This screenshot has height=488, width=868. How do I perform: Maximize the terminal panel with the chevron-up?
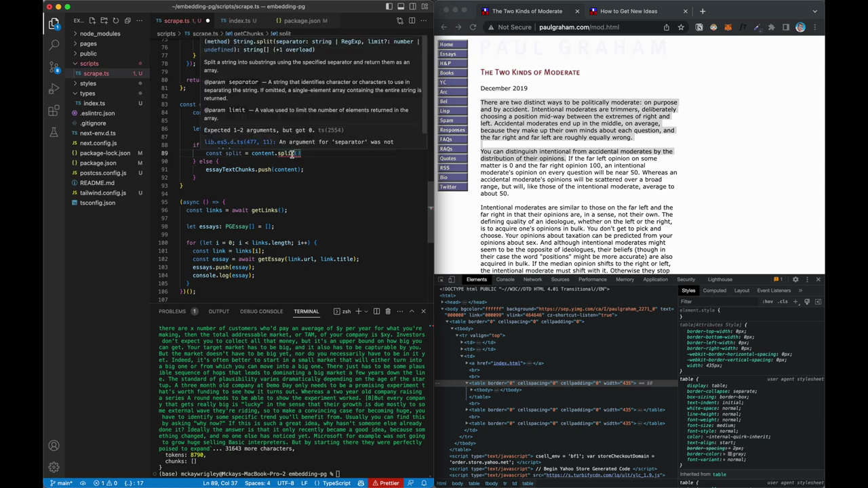411,311
